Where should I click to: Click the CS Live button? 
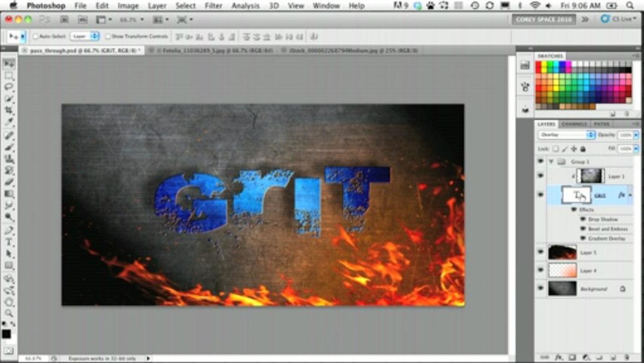tap(618, 19)
